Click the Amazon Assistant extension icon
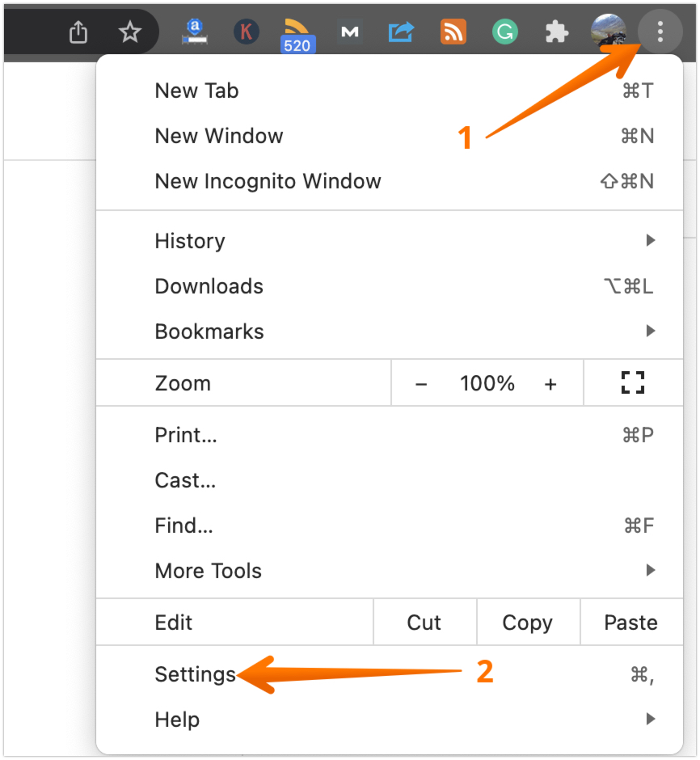 pos(194,32)
